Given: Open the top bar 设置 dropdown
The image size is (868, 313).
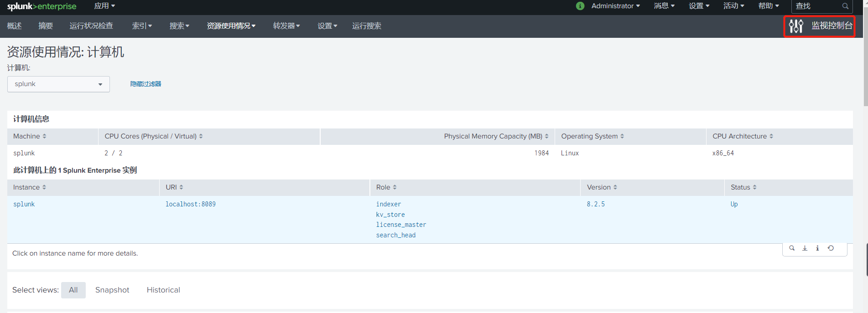Looking at the screenshot, I should tap(699, 6).
